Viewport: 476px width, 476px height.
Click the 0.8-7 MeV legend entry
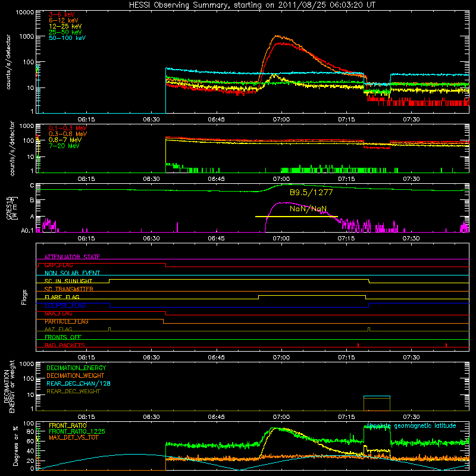click(65, 140)
